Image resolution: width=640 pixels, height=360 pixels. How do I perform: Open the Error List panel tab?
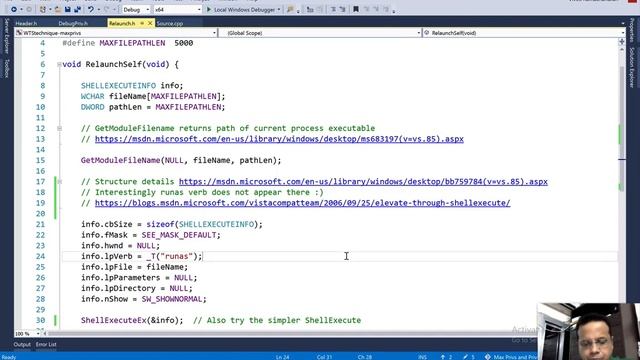(46, 344)
